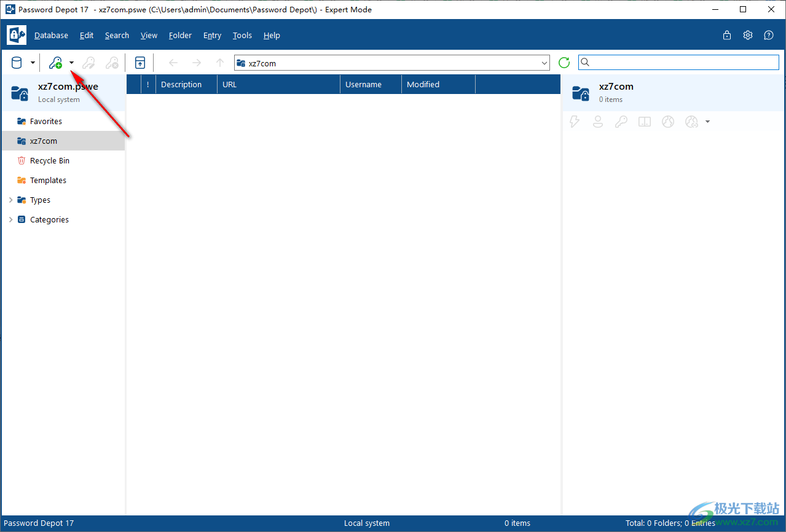Click into the search field
Screen dimensions: 786x532
[678, 62]
